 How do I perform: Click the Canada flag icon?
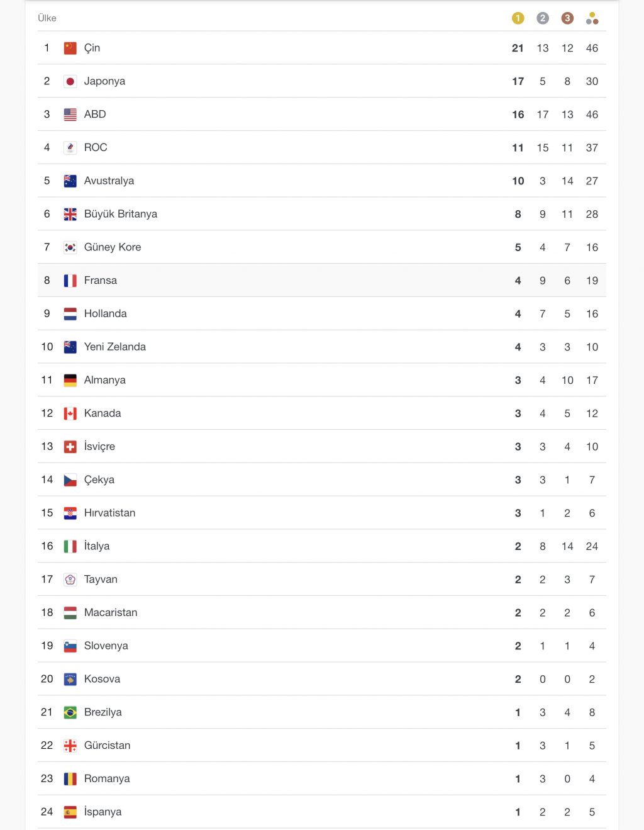[70, 413]
